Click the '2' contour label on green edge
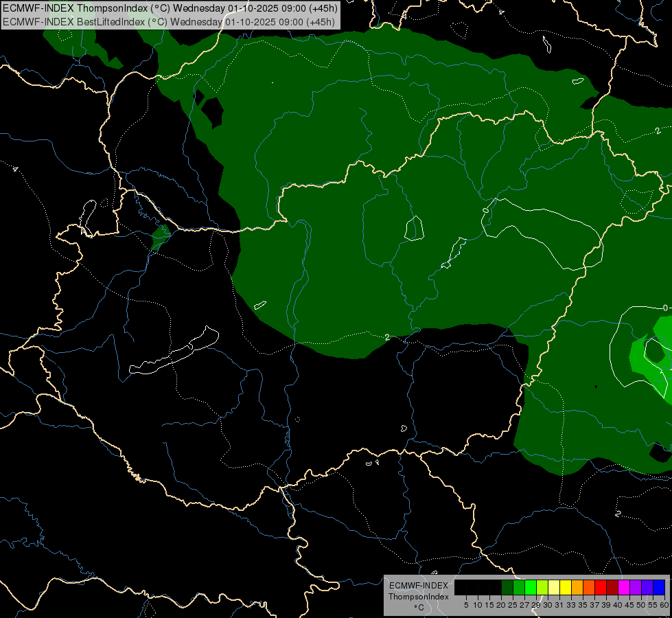The image size is (672, 618). 387,337
